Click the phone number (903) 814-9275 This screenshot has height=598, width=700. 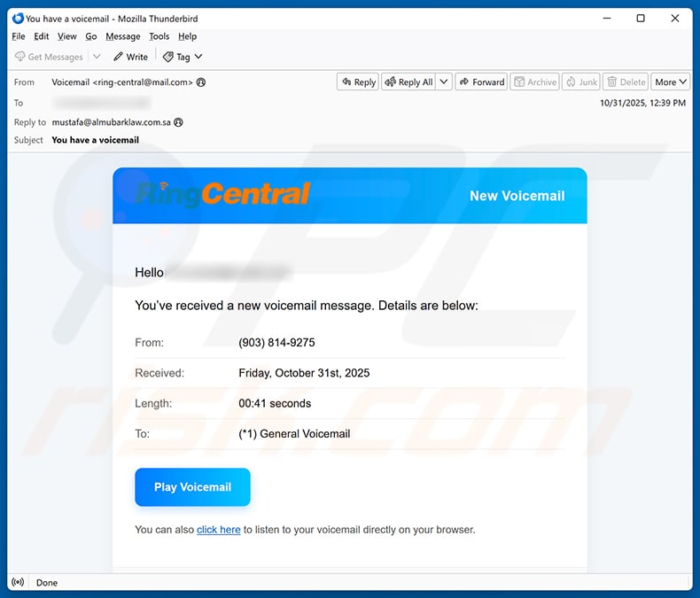[276, 342]
